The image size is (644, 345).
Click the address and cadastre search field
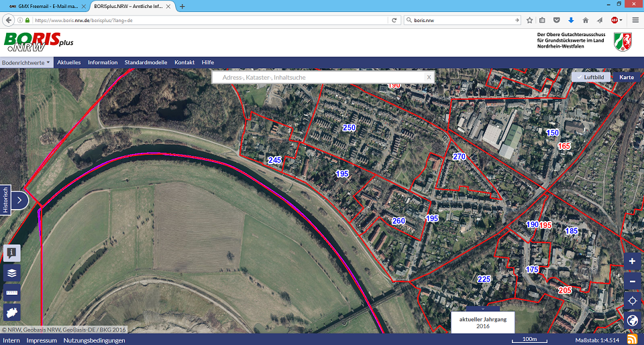(x=319, y=78)
